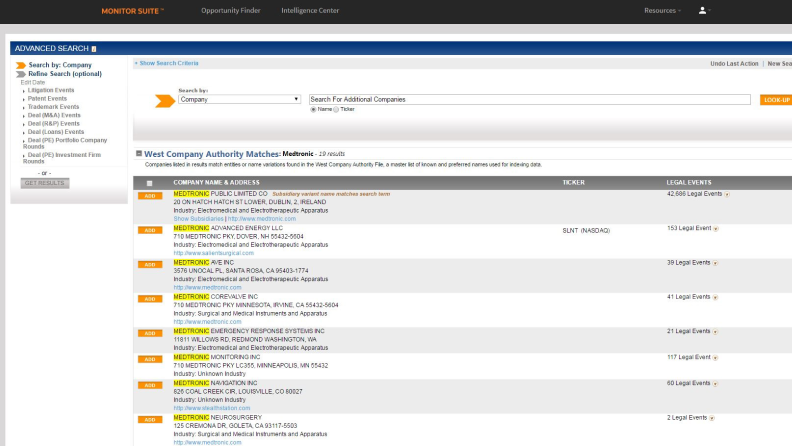Select the Ticker radio button

pyautogui.click(x=336, y=110)
